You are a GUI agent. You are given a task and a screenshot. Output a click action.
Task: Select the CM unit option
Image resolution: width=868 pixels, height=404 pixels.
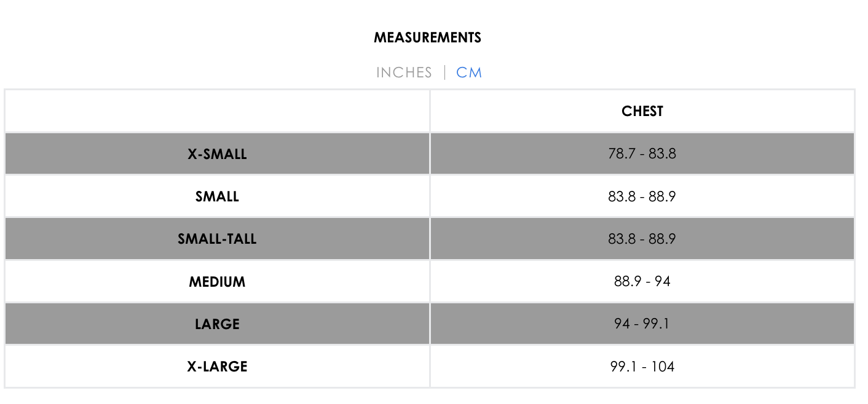click(x=469, y=72)
